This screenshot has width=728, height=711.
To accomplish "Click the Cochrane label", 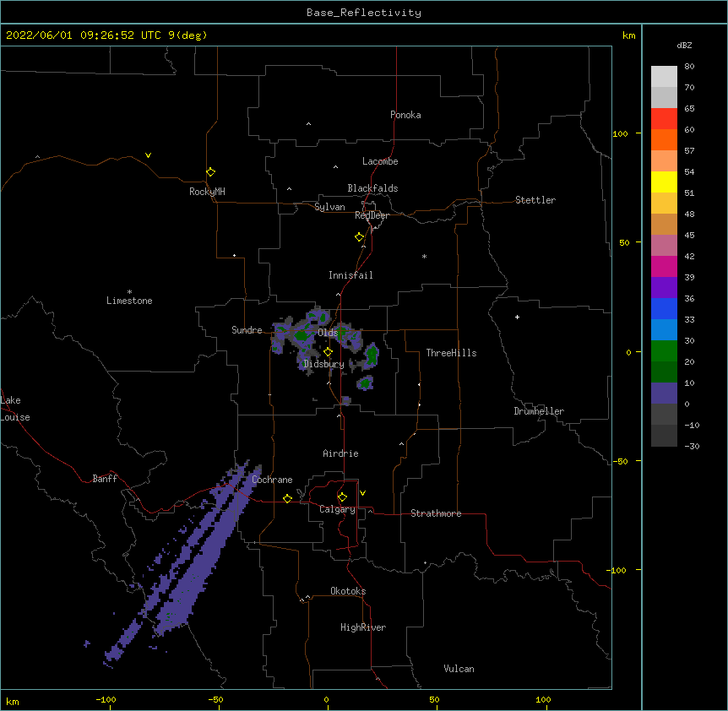I will [272, 480].
